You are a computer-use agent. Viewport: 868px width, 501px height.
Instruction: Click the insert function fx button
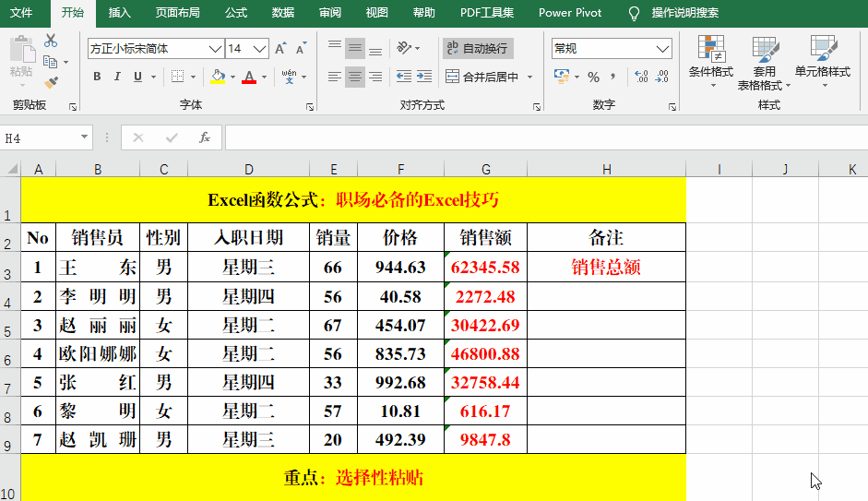click(204, 137)
